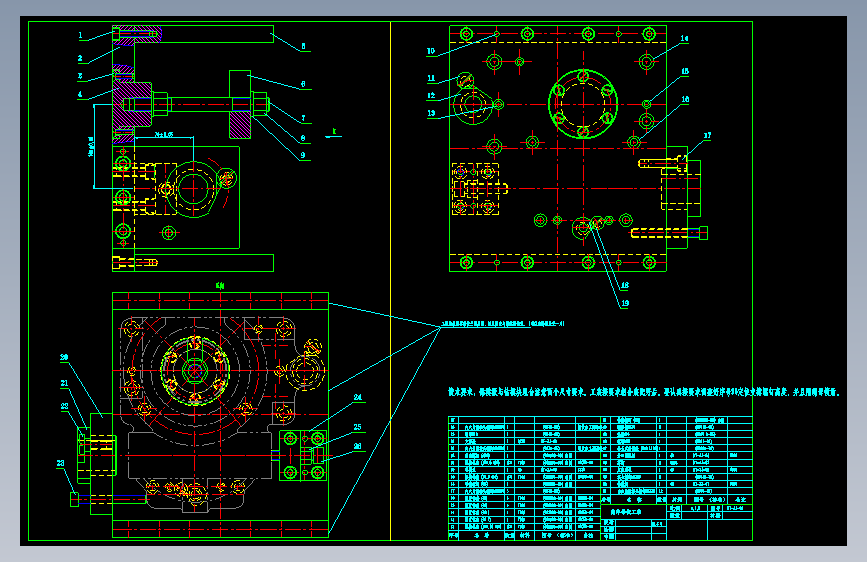Select part balloon number 11
The width and height of the screenshot is (867, 562).
coord(431,79)
